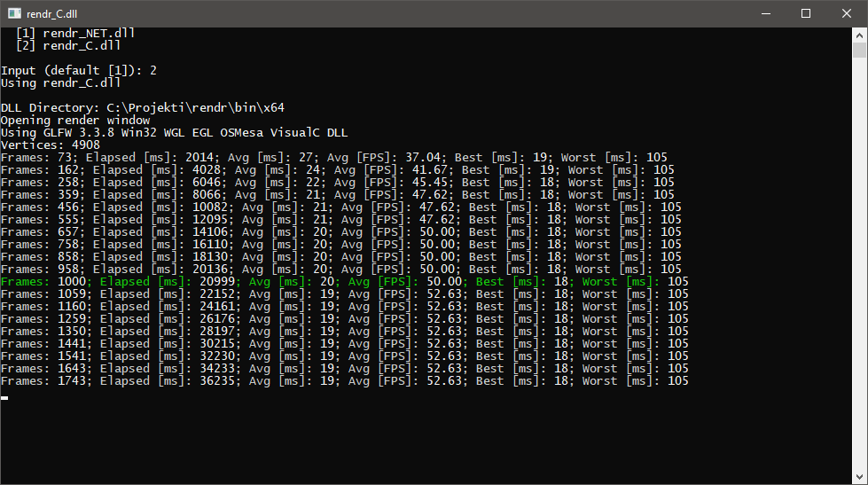Click the 'Frames: 73' output line

click(x=333, y=157)
